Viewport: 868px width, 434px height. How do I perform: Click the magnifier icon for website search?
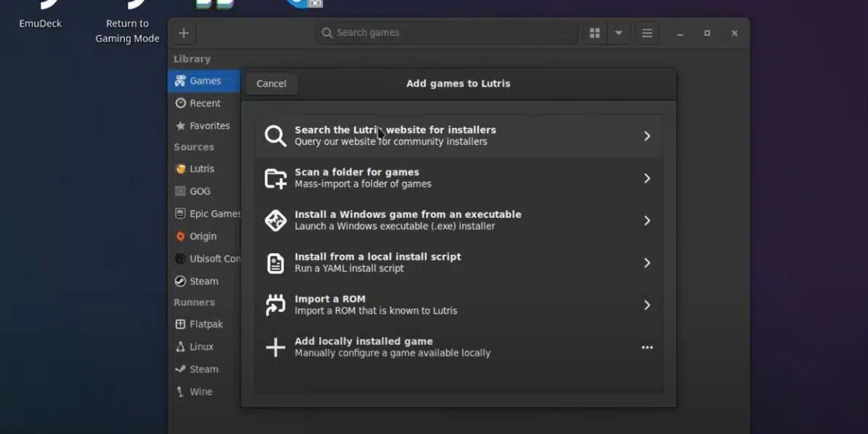point(275,136)
